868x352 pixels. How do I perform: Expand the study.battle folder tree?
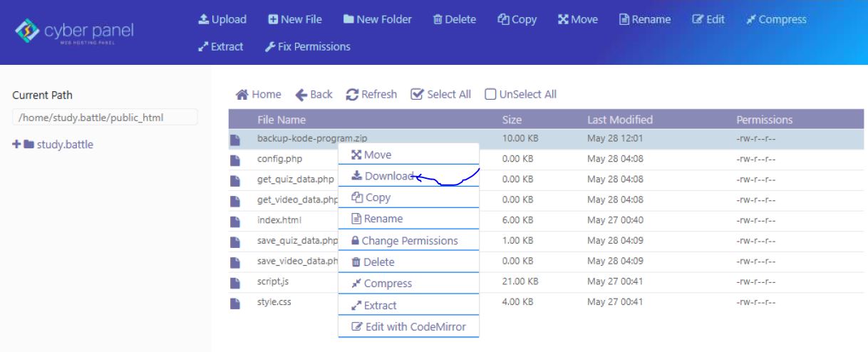point(16,145)
